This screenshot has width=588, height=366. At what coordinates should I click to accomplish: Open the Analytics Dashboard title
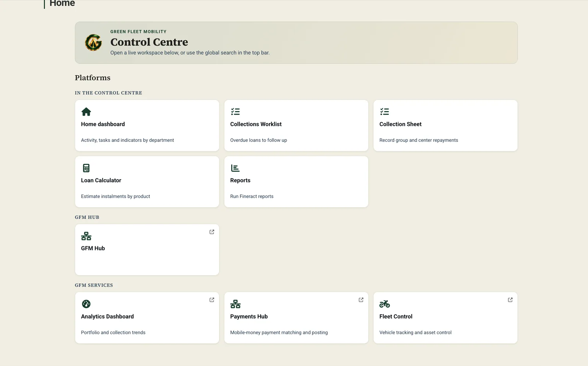(x=107, y=316)
